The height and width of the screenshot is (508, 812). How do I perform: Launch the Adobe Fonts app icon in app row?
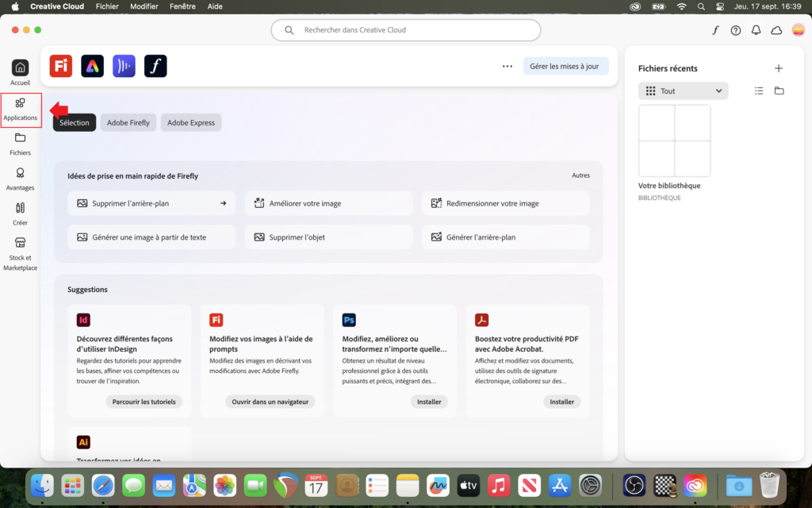point(155,66)
